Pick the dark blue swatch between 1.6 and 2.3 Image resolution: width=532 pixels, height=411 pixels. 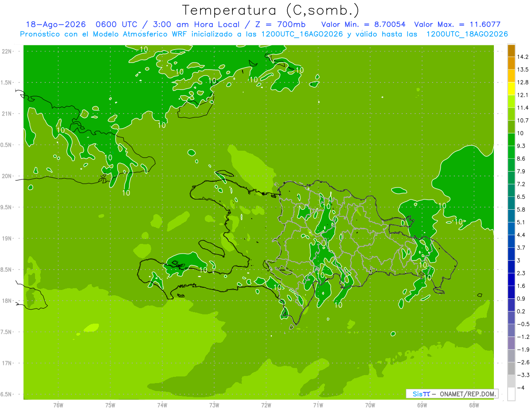(x=511, y=279)
